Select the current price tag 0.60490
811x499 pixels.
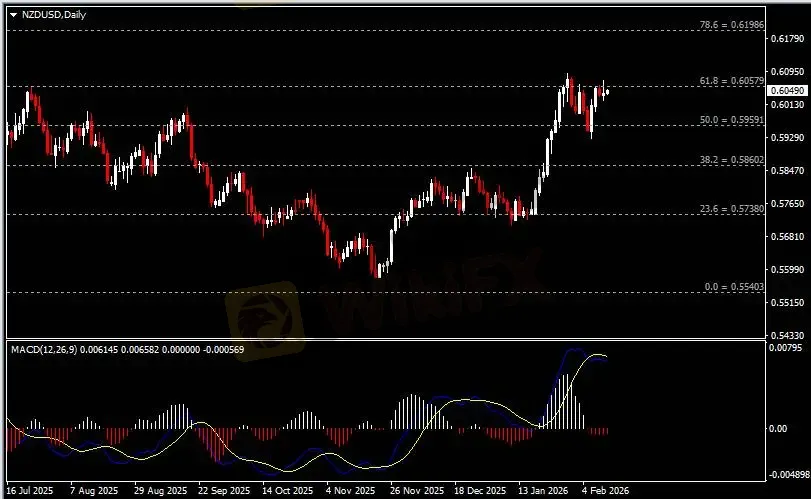(x=787, y=90)
